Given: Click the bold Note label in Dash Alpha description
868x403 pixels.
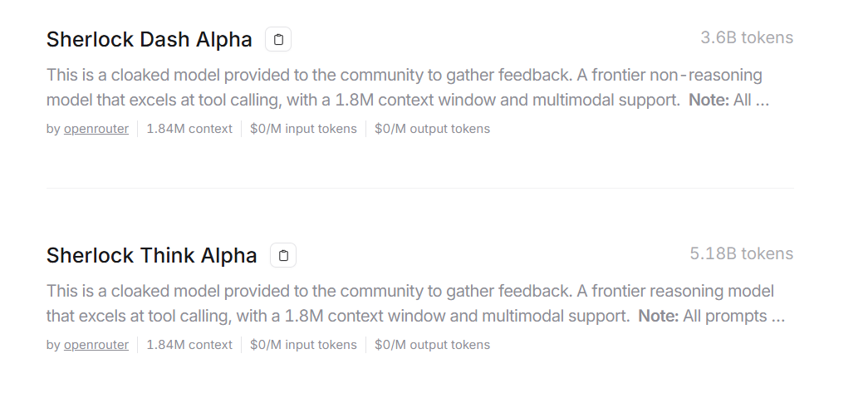Looking at the screenshot, I should coord(709,101).
